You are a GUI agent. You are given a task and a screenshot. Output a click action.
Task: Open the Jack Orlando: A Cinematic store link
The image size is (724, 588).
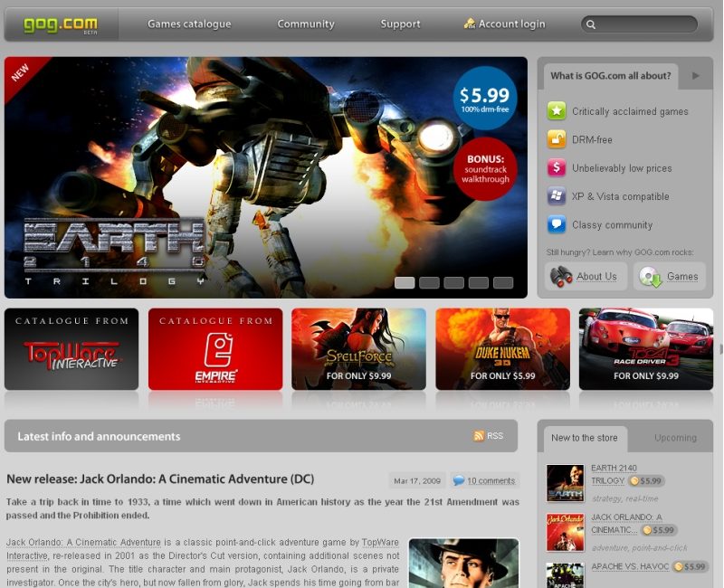(x=626, y=524)
